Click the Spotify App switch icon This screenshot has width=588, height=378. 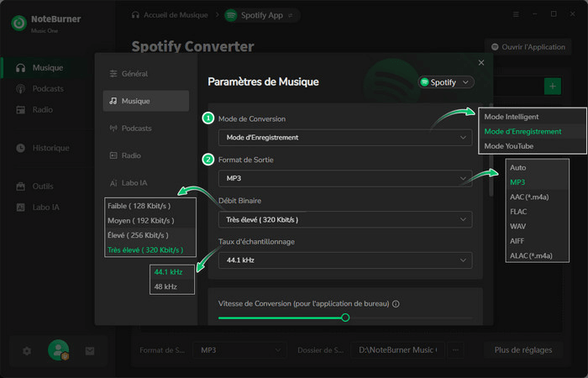click(x=291, y=15)
